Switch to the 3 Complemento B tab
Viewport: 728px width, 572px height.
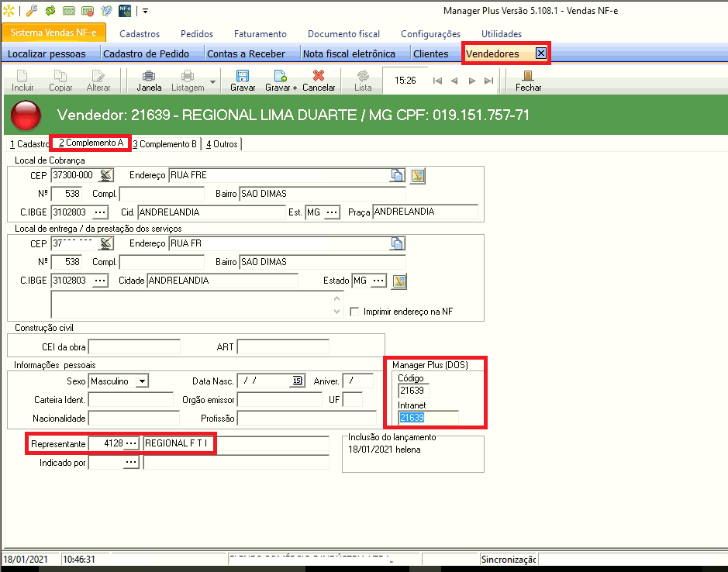click(165, 144)
